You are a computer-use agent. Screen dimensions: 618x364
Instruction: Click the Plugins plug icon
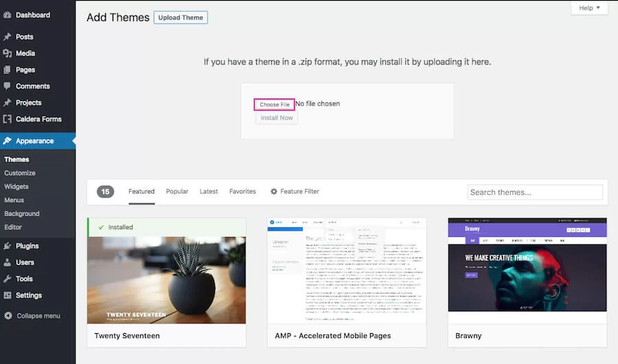[8, 246]
